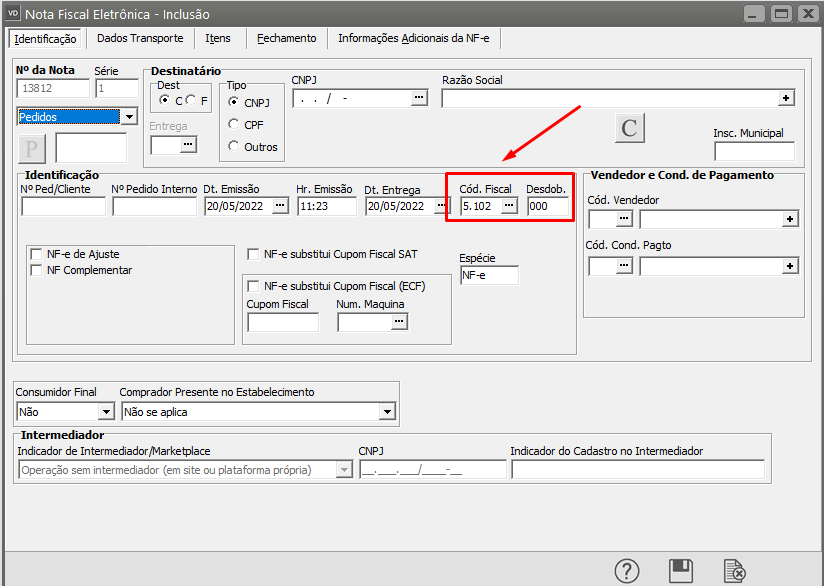
Task: Click plus button beside Cód. Cond. Pagto
Action: pos(789,266)
